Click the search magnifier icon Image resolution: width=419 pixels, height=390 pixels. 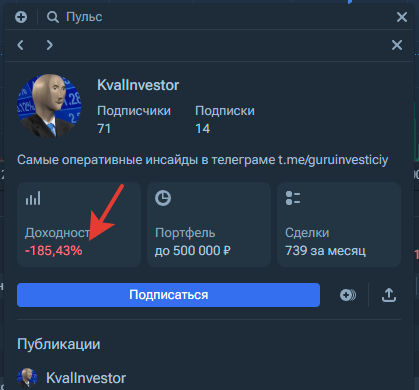tap(53, 17)
